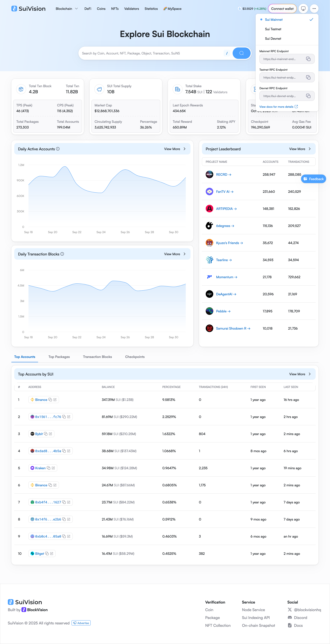Click the three-dots more options icon
The width and height of the screenshot is (330, 644).
tap(314, 9)
